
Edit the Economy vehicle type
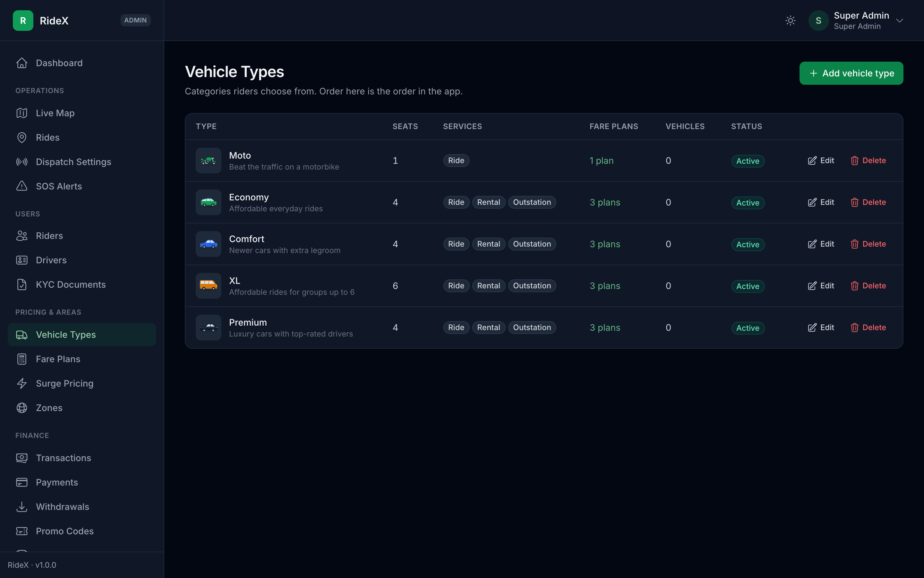pyautogui.click(x=821, y=202)
